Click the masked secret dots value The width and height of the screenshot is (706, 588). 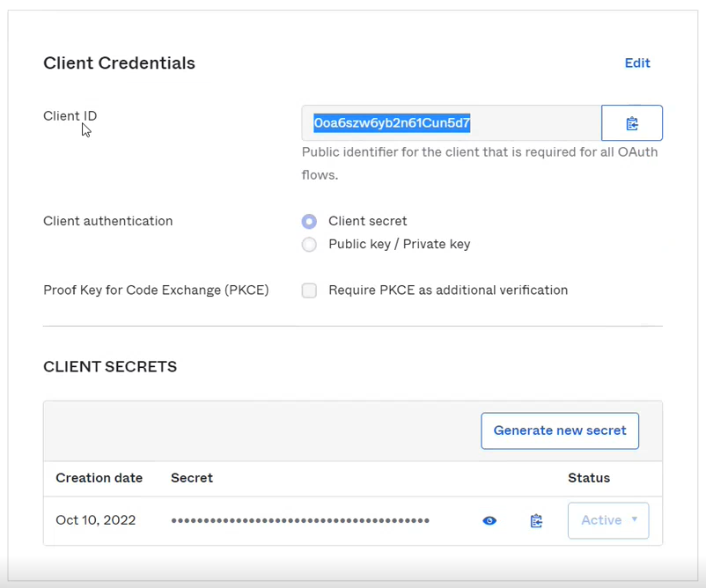pos(300,521)
